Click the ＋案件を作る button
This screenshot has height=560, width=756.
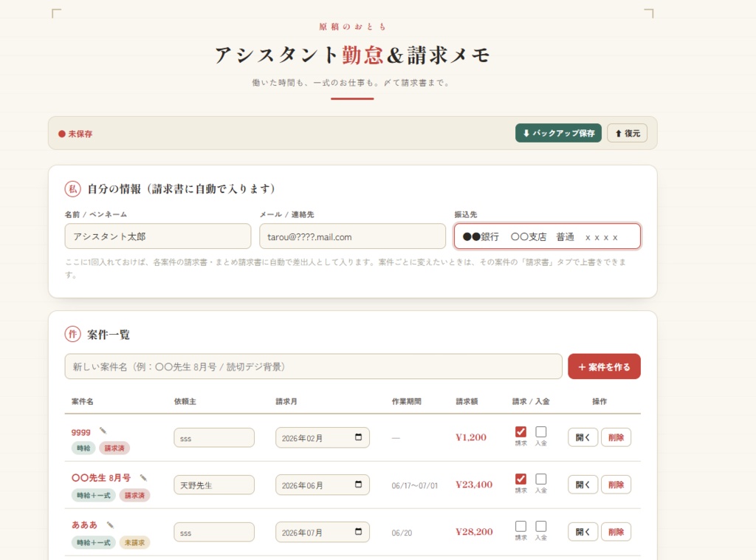click(604, 366)
